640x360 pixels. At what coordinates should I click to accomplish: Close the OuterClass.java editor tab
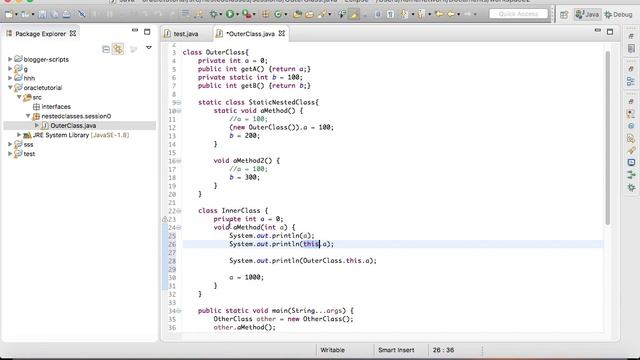point(282,33)
